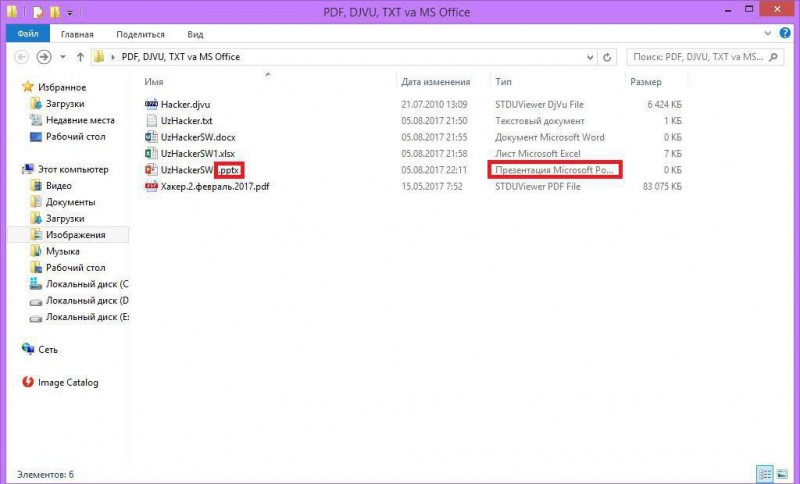The image size is (800, 484).
Task: Click the UzHacker.txt file name
Action: pyautogui.click(x=186, y=121)
